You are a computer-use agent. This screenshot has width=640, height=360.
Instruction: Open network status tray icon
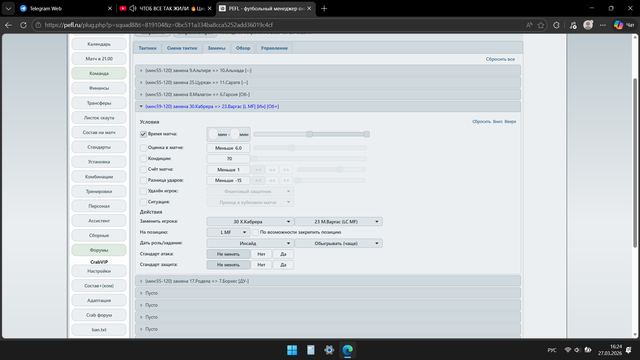567,350
